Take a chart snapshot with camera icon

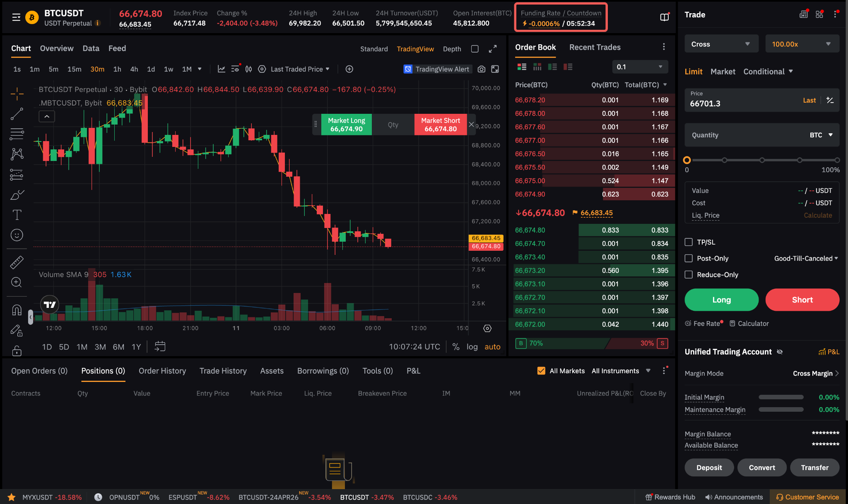coord(481,69)
